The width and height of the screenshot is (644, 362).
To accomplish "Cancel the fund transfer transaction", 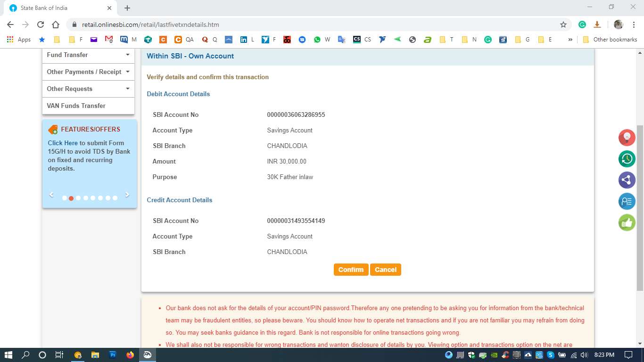I will coord(386,270).
